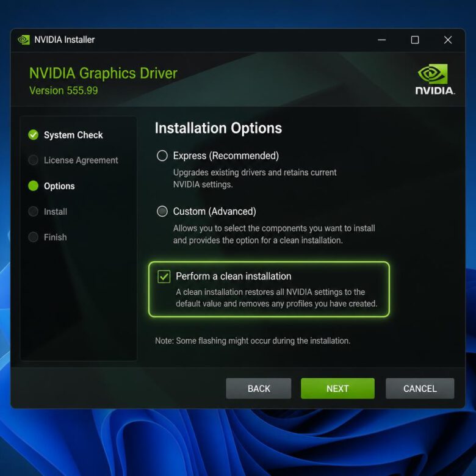This screenshot has height=476, width=476.
Task: Select the Finish step label
Action: pos(56,237)
